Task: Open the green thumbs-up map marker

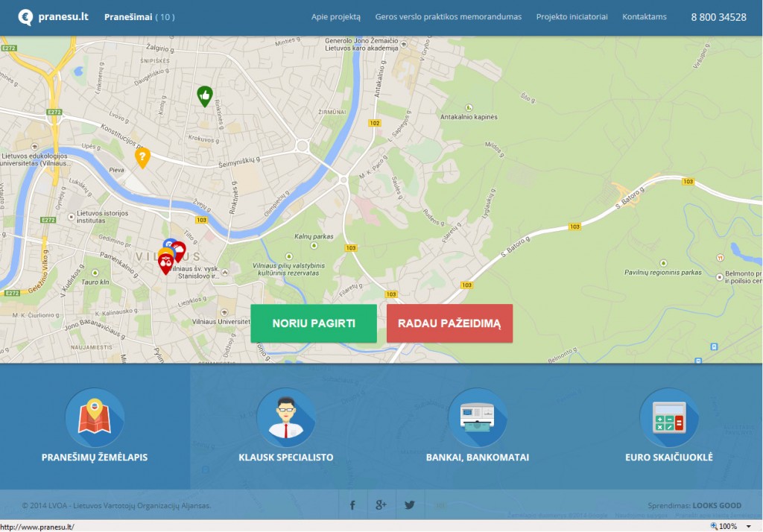Action: [x=205, y=96]
